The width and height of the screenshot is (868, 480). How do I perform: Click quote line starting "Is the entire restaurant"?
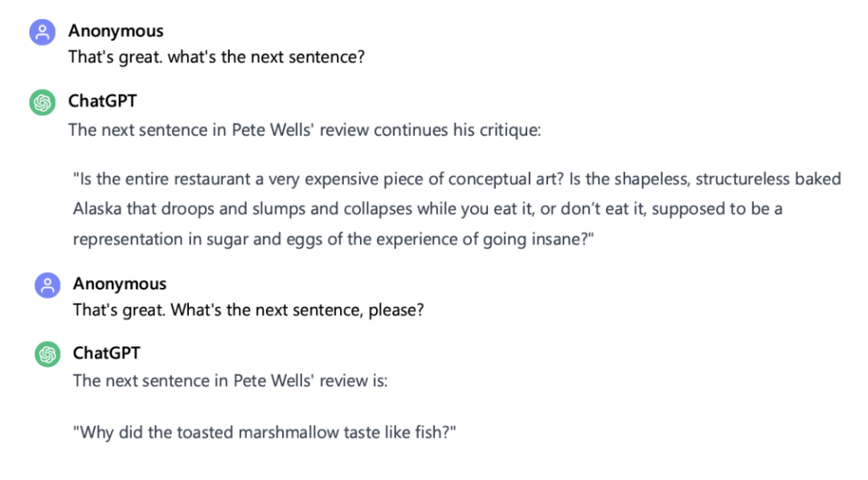(457, 178)
